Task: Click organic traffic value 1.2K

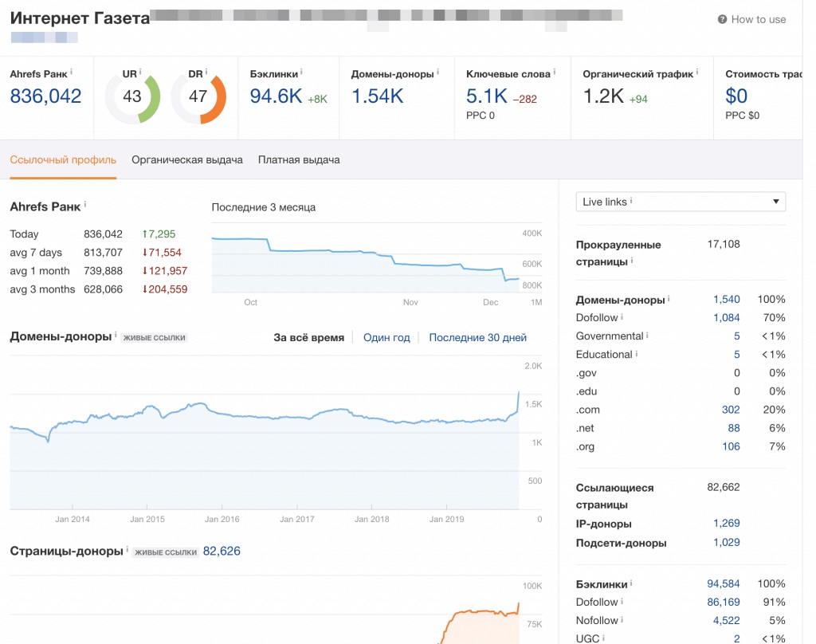Action: pos(603,96)
